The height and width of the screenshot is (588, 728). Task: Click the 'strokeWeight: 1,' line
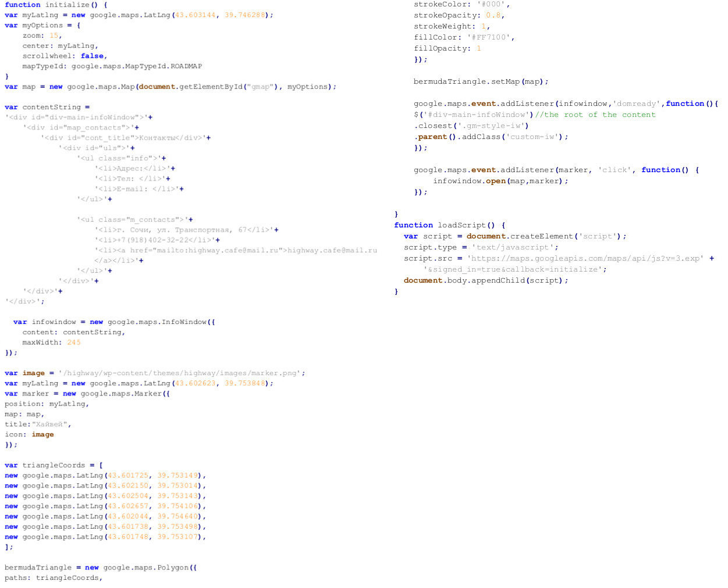pos(452,27)
